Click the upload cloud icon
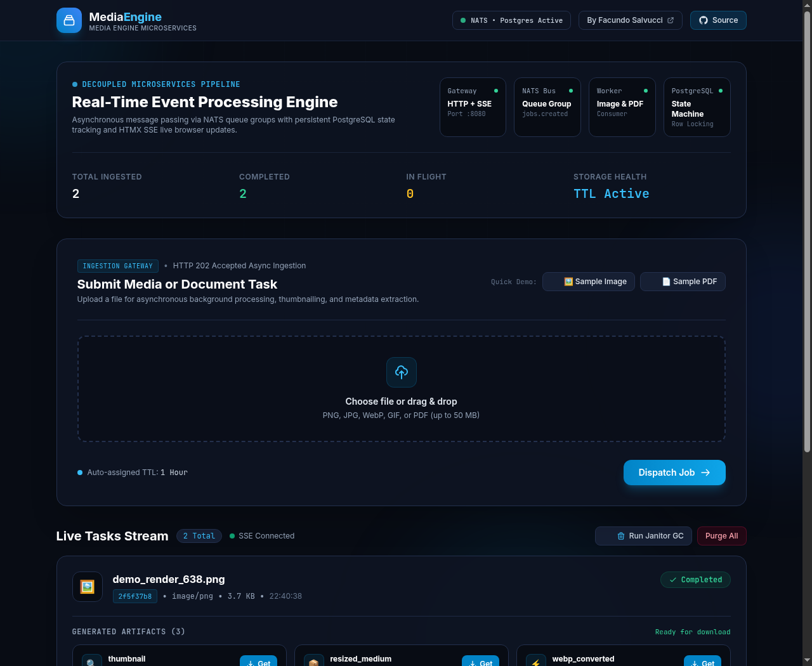 (x=402, y=372)
